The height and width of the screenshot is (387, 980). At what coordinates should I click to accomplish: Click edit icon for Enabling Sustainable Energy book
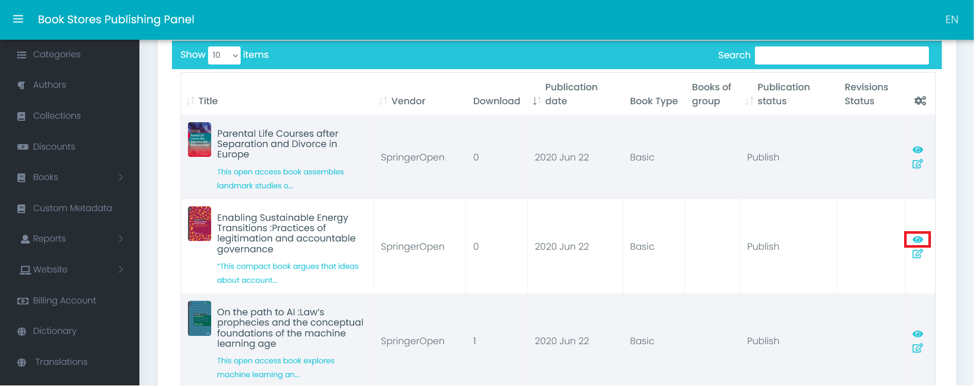(x=917, y=254)
